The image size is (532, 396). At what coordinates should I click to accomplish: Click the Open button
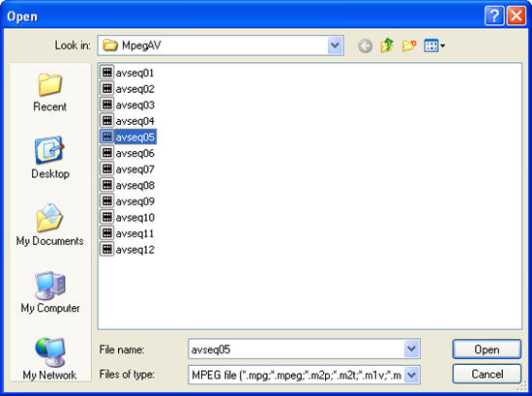pos(487,350)
